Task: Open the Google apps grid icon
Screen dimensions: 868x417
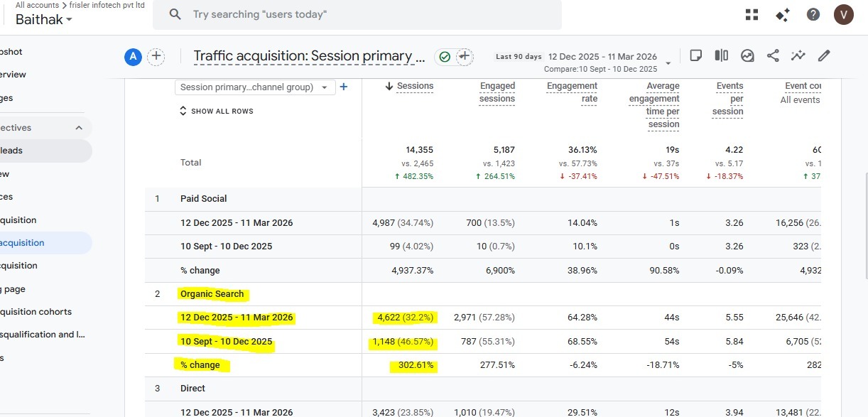Action: coord(752,15)
